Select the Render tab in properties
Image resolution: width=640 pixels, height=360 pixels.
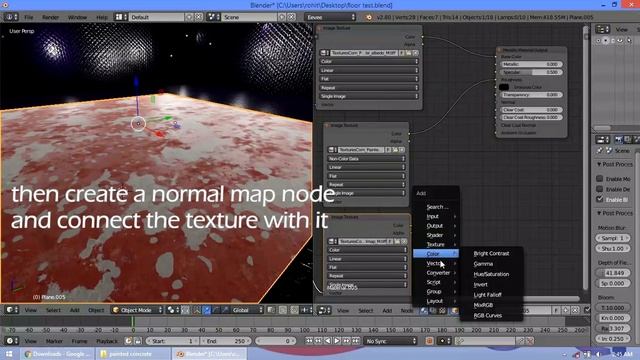pyautogui.click(x=618, y=140)
